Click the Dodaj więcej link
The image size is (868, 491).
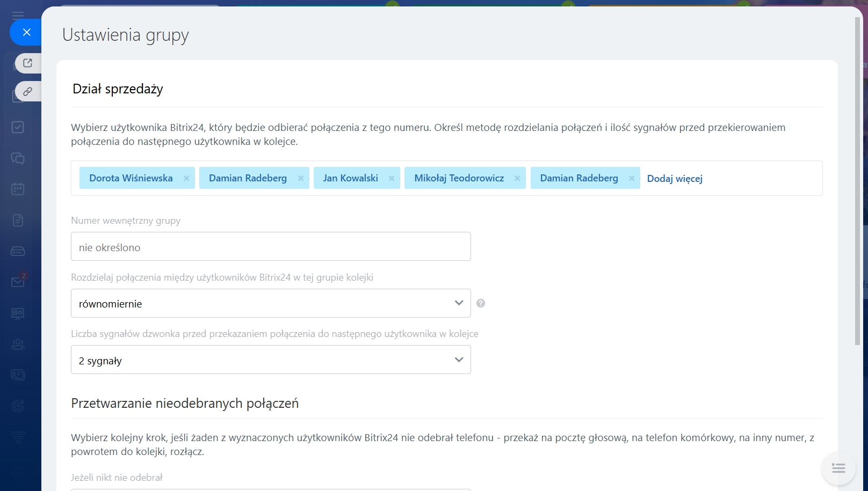(674, 179)
